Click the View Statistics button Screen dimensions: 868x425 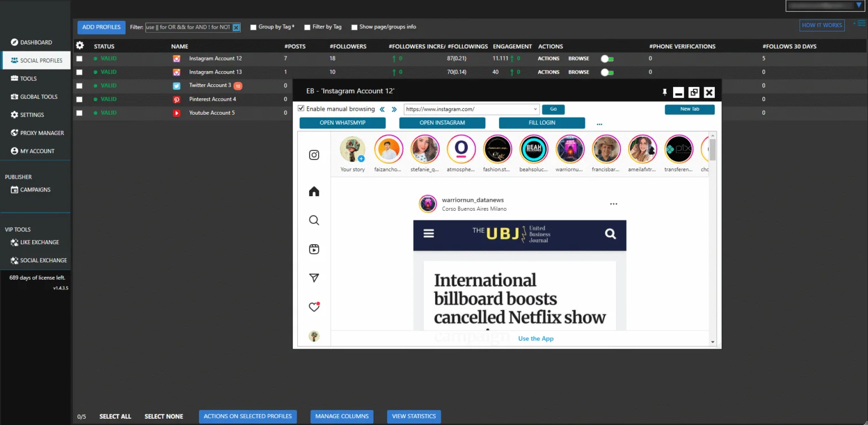point(414,417)
